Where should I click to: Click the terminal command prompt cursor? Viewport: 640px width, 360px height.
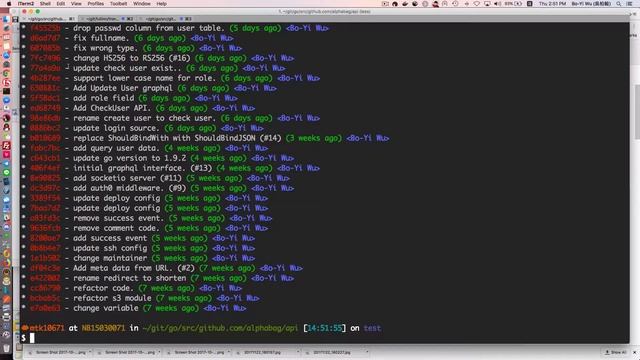click(x=32, y=338)
